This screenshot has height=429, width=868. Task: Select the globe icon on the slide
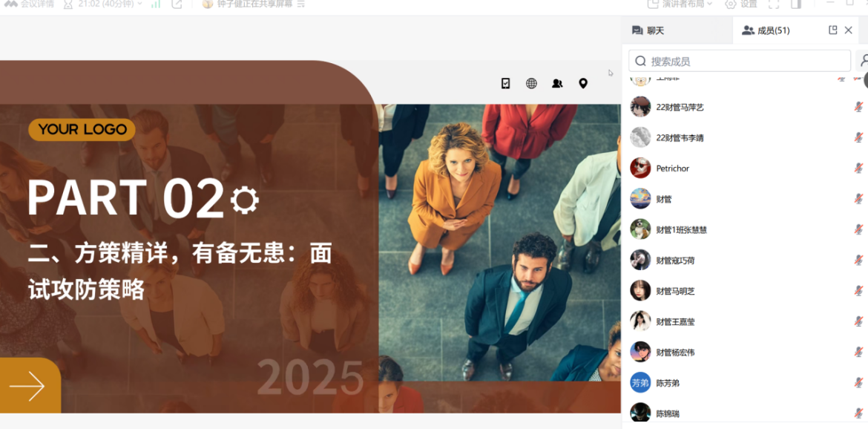(531, 82)
